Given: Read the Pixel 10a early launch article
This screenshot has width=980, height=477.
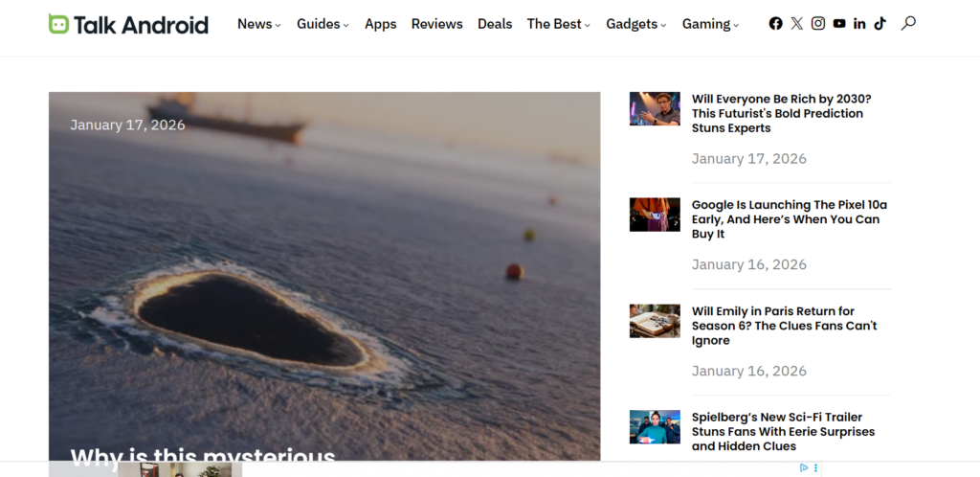Looking at the screenshot, I should click(x=790, y=219).
